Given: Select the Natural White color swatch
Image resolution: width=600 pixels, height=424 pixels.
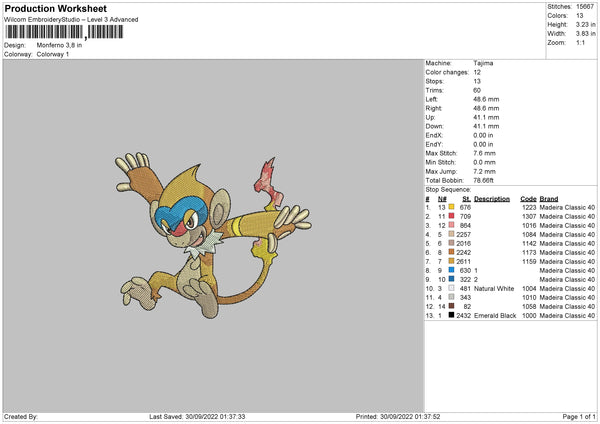Looking at the screenshot, I should (451, 288).
